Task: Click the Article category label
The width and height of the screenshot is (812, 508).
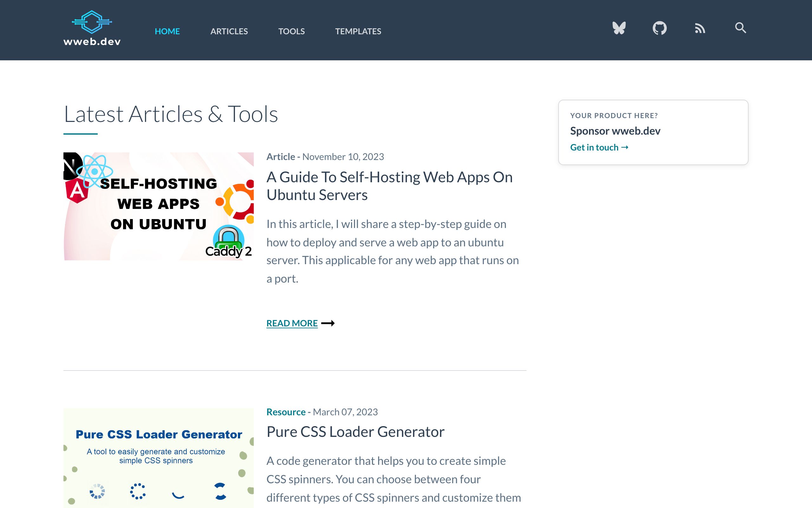Action: pyautogui.click(x=281, y=157)
